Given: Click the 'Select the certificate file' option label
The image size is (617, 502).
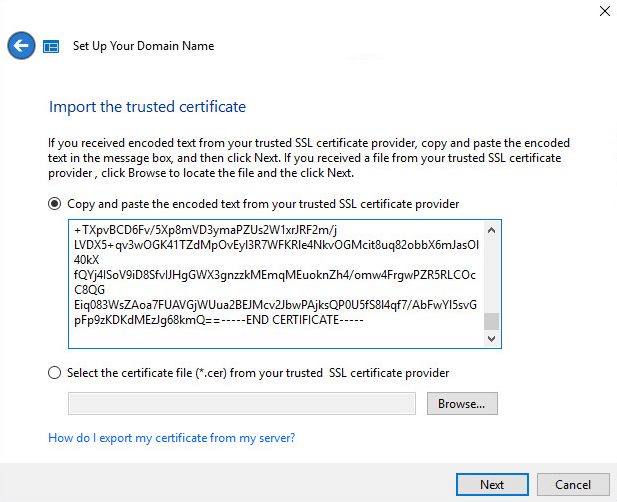Looking at the screenshot, I should [258, 373].
